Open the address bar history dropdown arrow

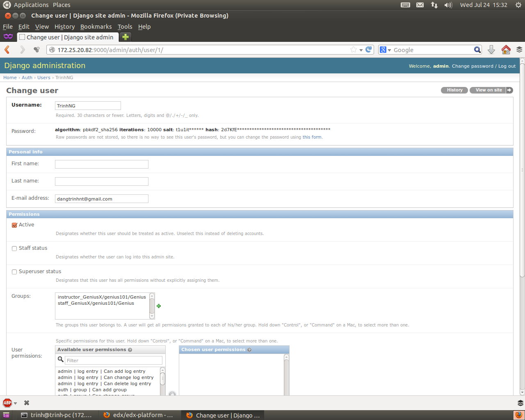361,50
